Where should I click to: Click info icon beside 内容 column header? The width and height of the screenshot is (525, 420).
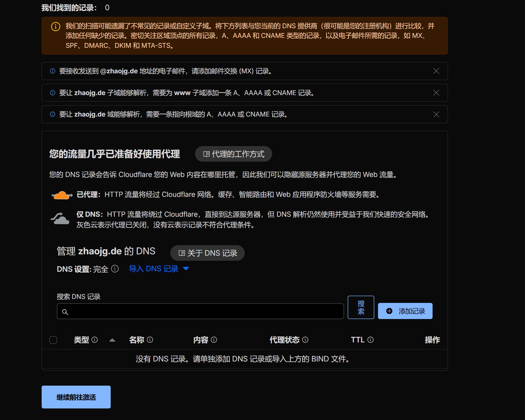click(214, 340)
